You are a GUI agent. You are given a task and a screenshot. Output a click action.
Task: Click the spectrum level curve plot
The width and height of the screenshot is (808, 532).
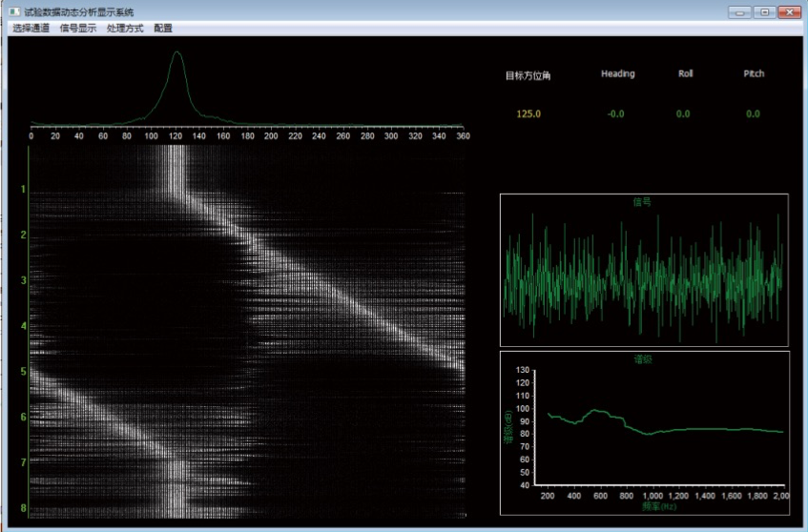point(665,423)
